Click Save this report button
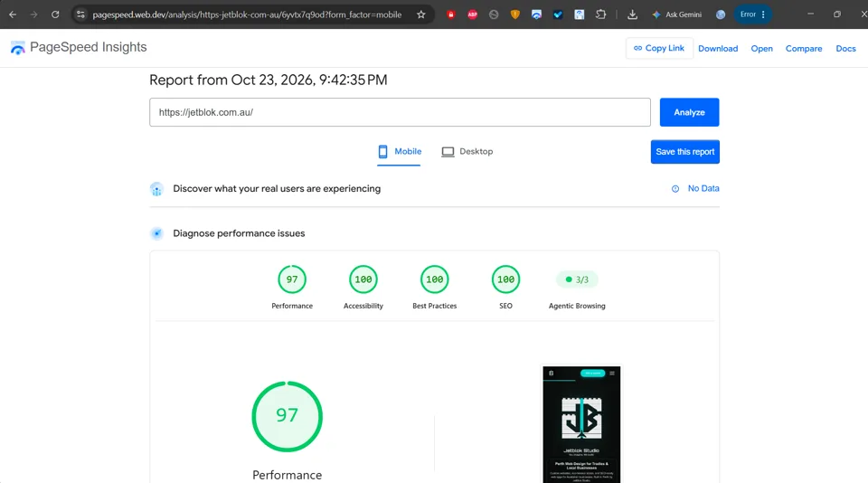This screenshot has height=483, width=868. (684, 152)
